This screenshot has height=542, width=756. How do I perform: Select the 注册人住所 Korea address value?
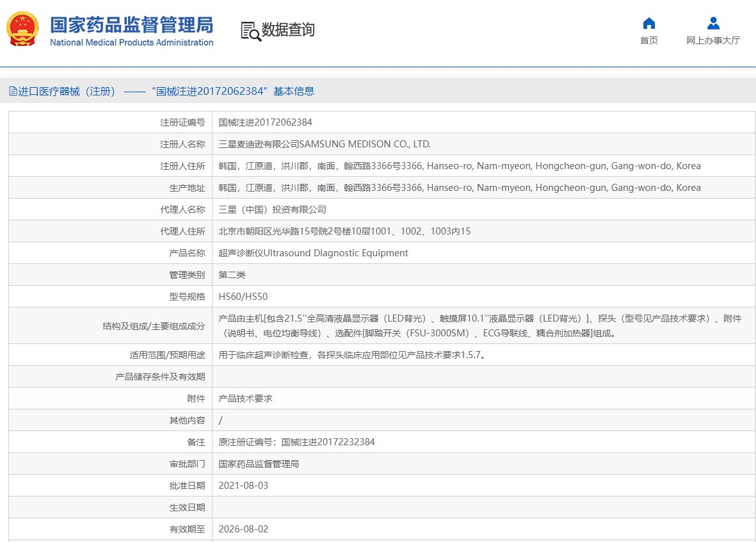tap(460, 166)
